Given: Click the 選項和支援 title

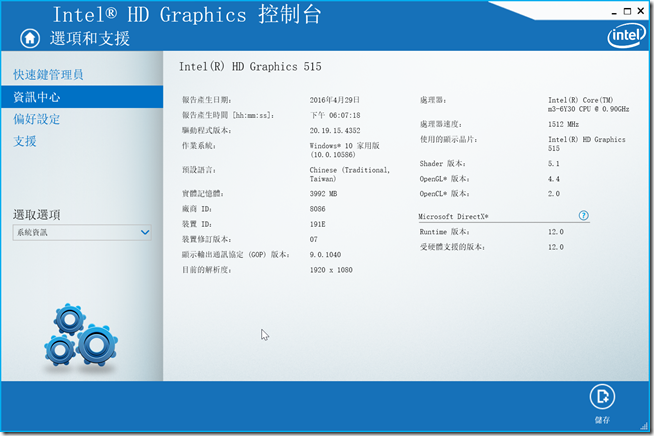Looking at the screenshot, I should pos(90,38).
